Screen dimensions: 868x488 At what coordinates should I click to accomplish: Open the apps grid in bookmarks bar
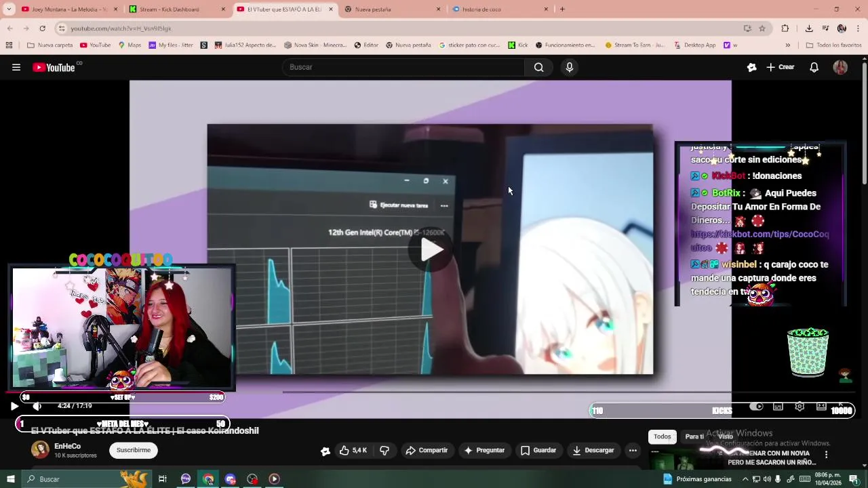pyautogui.click(x=9, y=45)
